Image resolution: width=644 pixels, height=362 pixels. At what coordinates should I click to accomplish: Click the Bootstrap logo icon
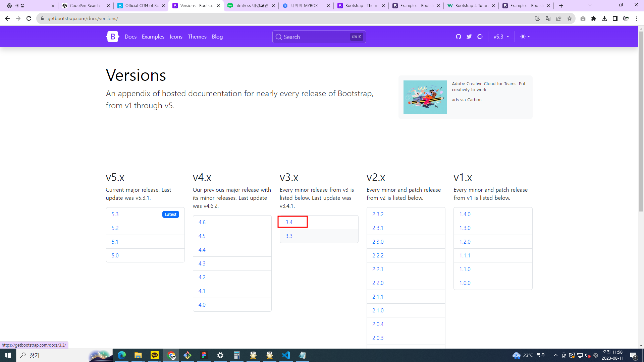(112, 37)
